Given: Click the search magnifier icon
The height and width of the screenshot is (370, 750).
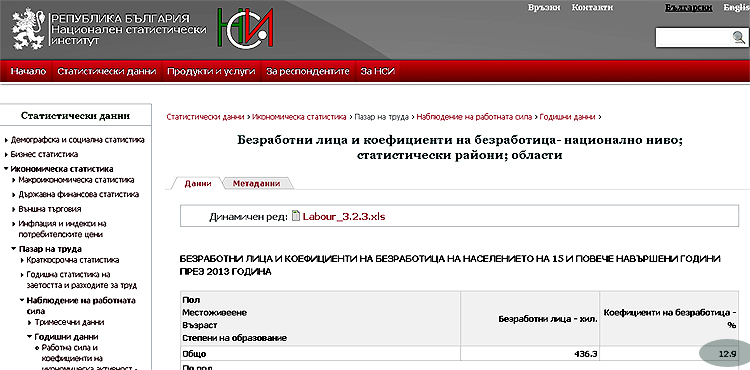Looking at the screenshot, I should pos(739,38).
